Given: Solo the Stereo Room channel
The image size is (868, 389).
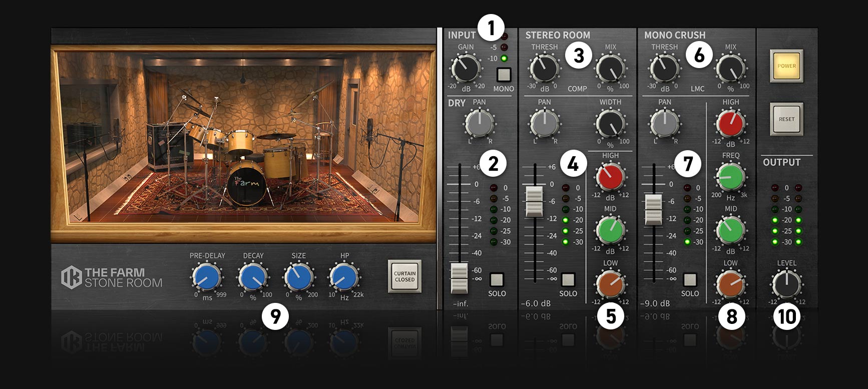Looking at the screenshot, I should tap(568, 279).
